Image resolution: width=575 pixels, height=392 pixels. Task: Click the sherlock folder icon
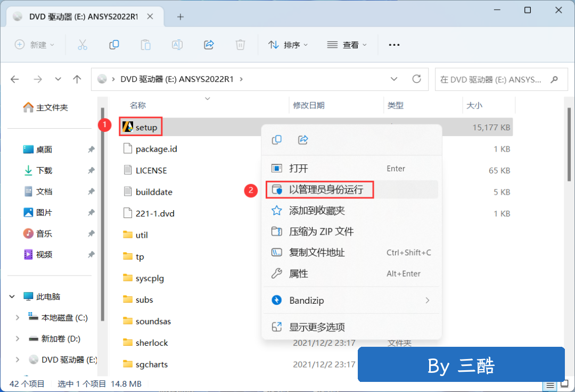[x=128, y=342]
